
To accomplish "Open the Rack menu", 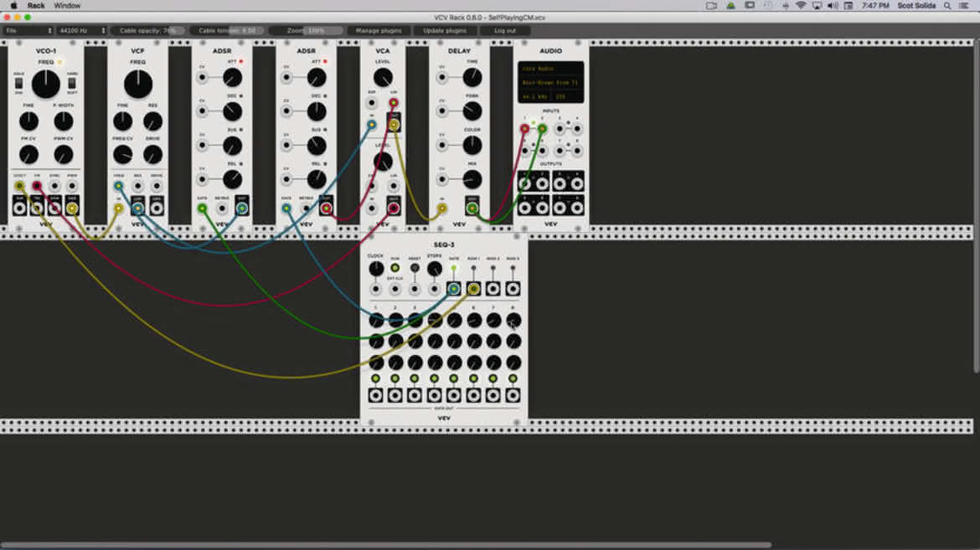I will tap(36, 6).
